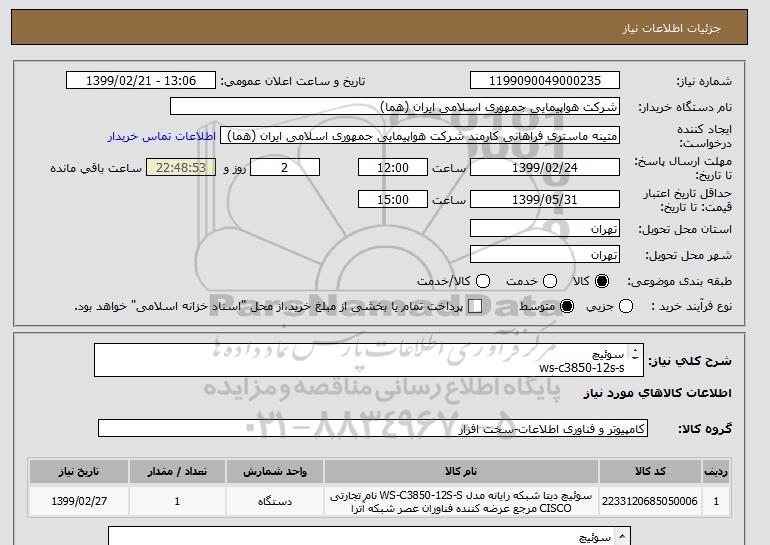Click delivery city field تهران
The height and width of the screenshot is (545, 770).
pos(545,254)
